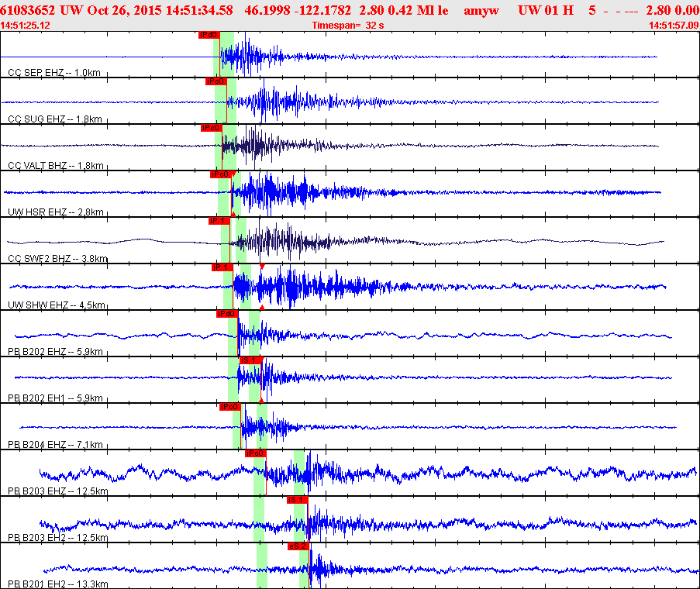The height and width of the screenshot is (589, 700).
Task: Select the eS 2 pick flag on PB B201 EH2 trace
Action: [x=298, y=546]
